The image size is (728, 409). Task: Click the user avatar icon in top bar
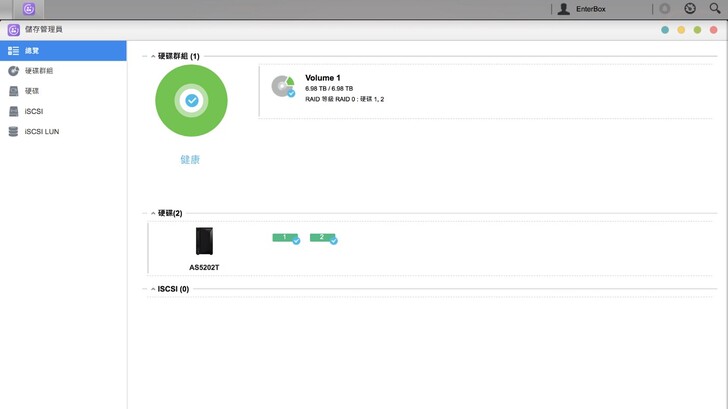(x=564, y=9)
